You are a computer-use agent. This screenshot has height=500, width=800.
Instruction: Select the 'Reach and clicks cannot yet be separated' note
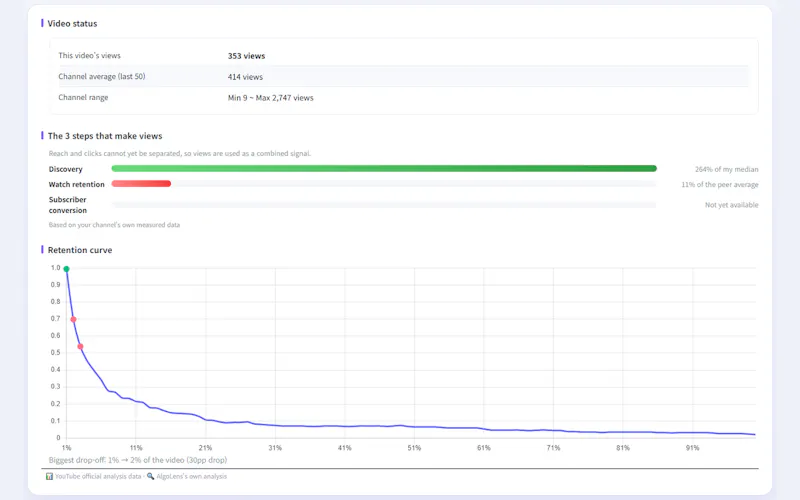point(180,154)
